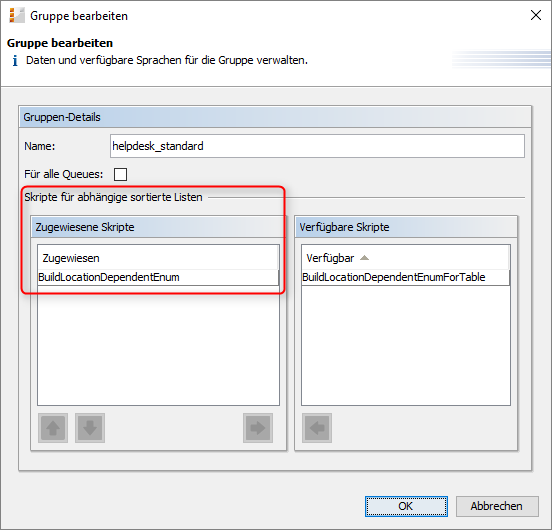The image size is (552, 530).
Task: Click the Zugewiesene Skripte panel header
Action: click(x=158, y=227)
